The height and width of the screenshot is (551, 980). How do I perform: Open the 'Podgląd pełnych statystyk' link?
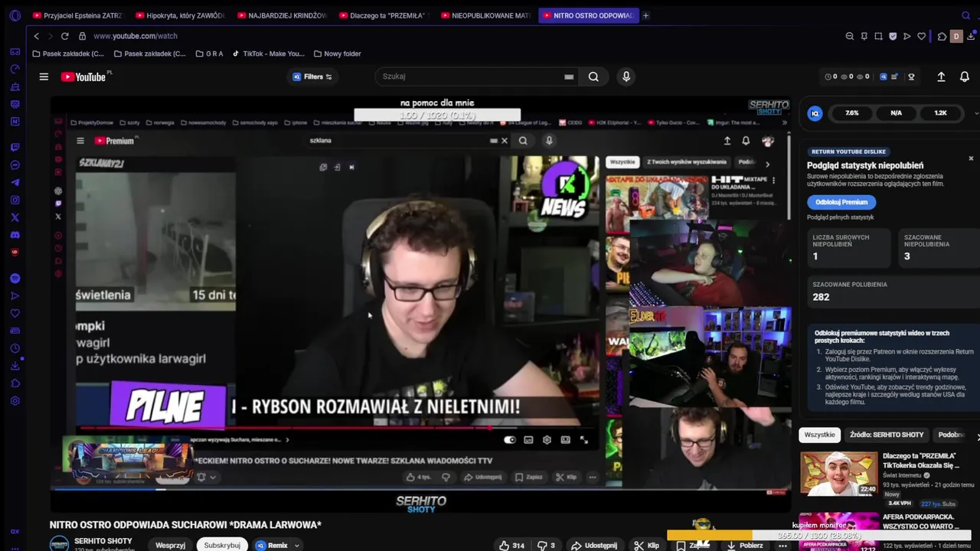[840, 217]
